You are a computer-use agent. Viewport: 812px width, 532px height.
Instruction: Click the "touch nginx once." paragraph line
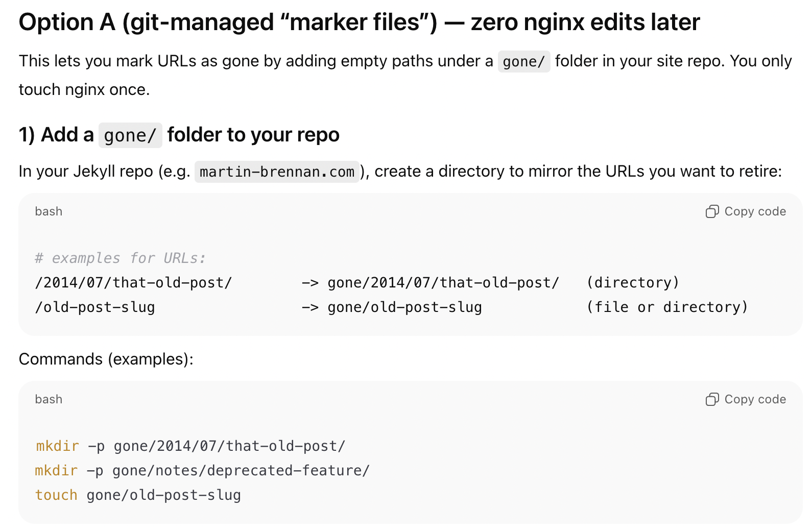(84, 89)
